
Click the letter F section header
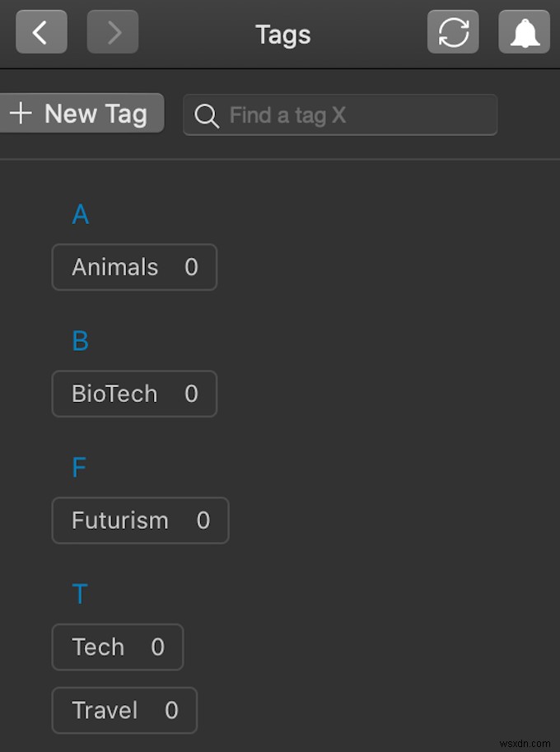coord(79,468)
